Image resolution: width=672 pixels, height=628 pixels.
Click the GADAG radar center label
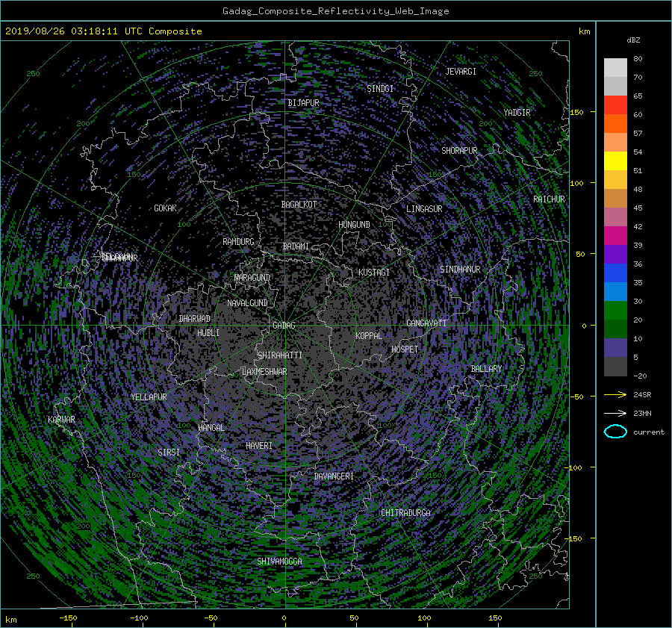coord(284,326)
